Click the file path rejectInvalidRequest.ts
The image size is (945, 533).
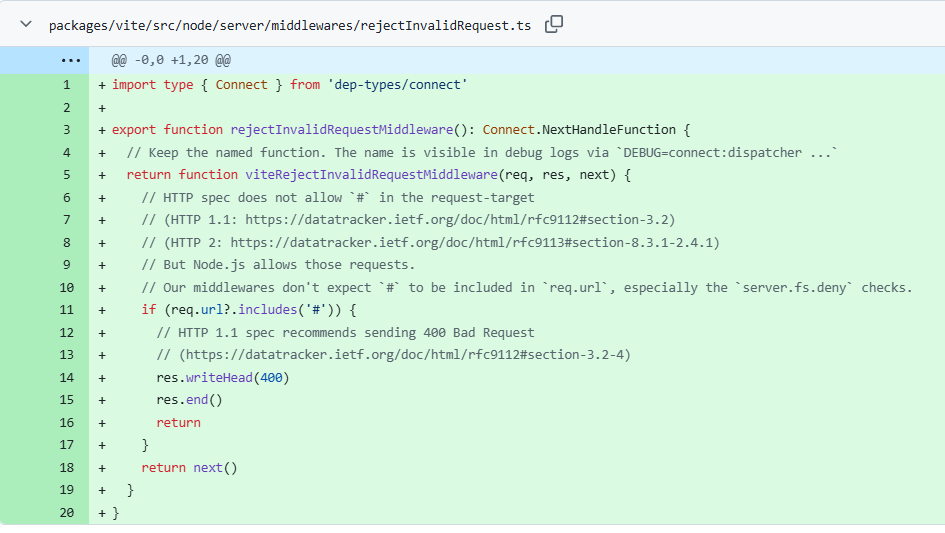[x=290, y=25]
